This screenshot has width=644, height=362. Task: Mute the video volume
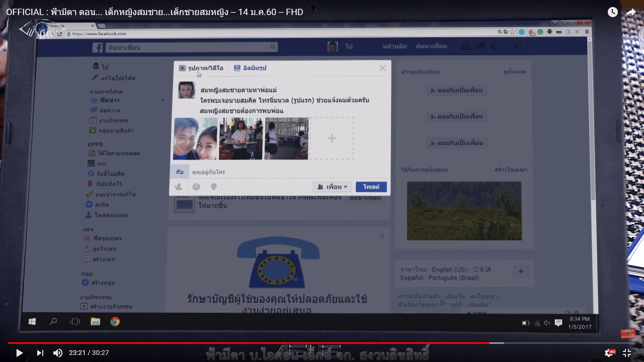point(58,353)
